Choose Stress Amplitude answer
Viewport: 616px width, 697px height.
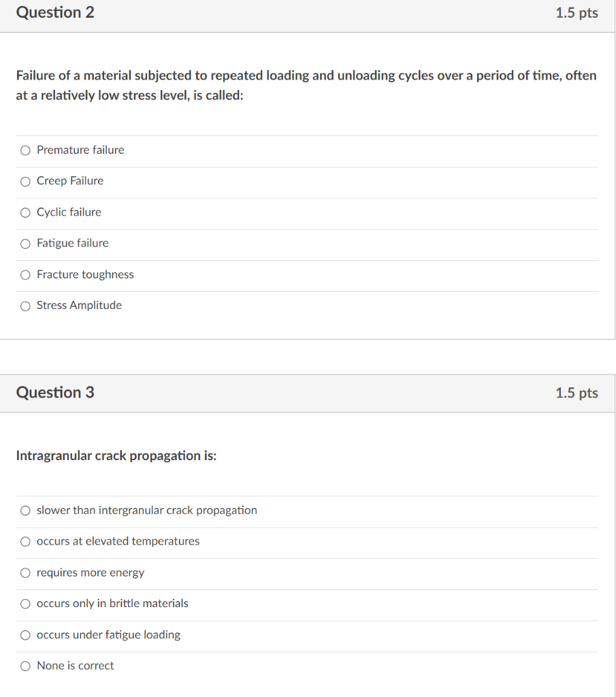[x=25, y=306]
